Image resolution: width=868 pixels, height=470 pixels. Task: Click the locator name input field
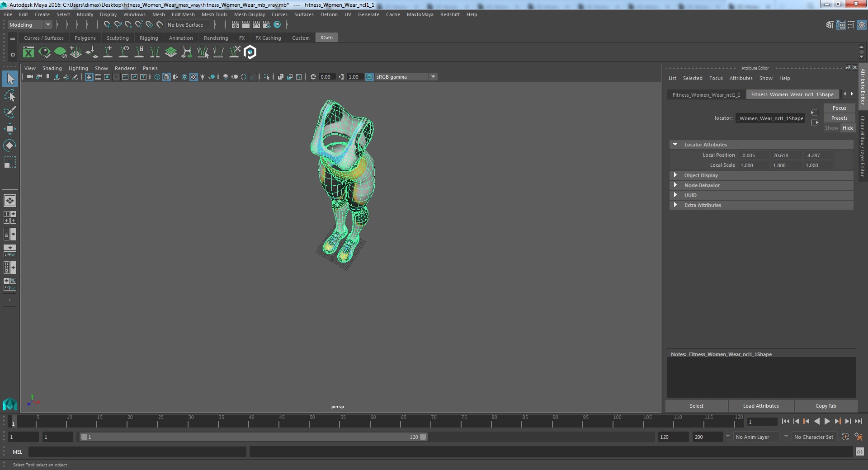click(770, 118)
